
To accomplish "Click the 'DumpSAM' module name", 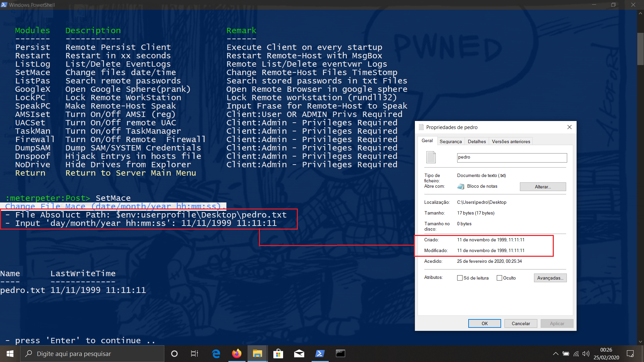I will click(x=33, y=148).
